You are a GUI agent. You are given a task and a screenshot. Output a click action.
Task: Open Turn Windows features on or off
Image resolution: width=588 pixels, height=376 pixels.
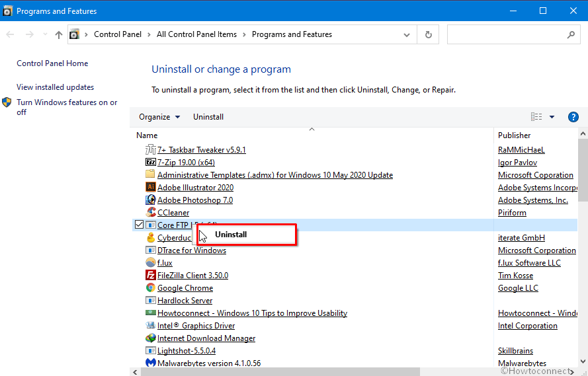[67, 107]
